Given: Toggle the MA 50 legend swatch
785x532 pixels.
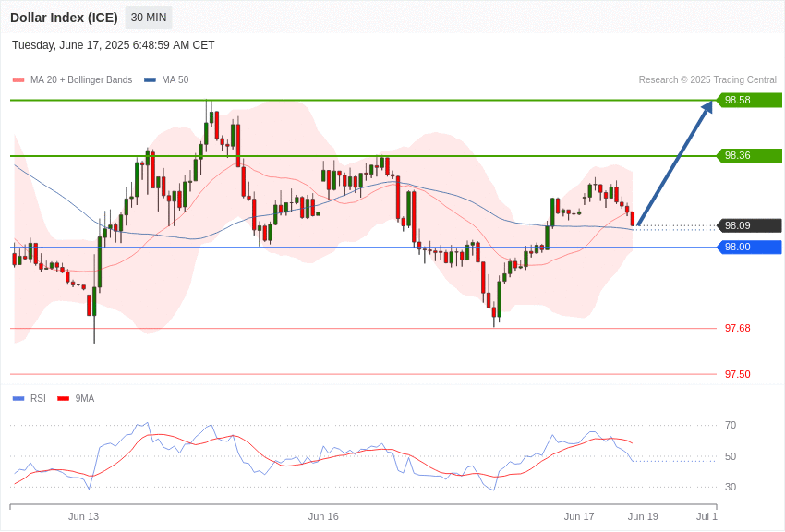Looking at the screenshot, I should point(150,80).
